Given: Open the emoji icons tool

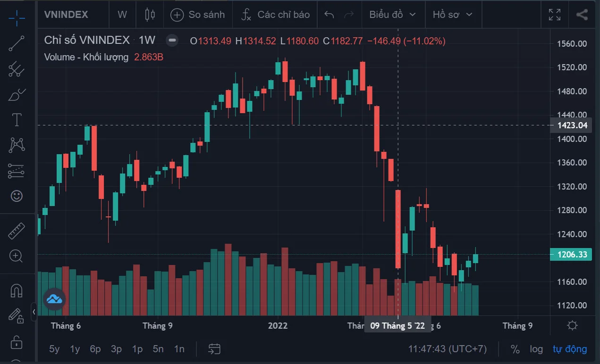Looking at the screenshot, I should click(x=17, y=196).
